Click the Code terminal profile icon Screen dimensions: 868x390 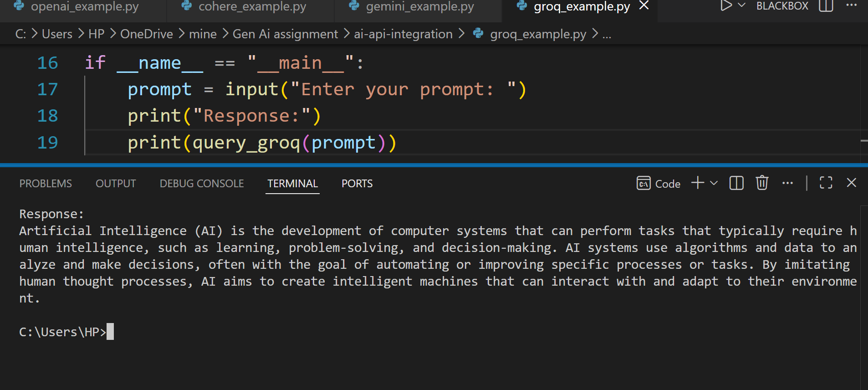(643, 184)
